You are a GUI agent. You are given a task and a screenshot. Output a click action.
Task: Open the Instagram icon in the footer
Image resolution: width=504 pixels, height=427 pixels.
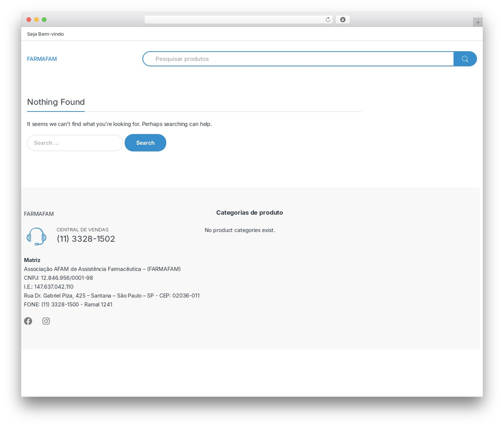(46, 321)
